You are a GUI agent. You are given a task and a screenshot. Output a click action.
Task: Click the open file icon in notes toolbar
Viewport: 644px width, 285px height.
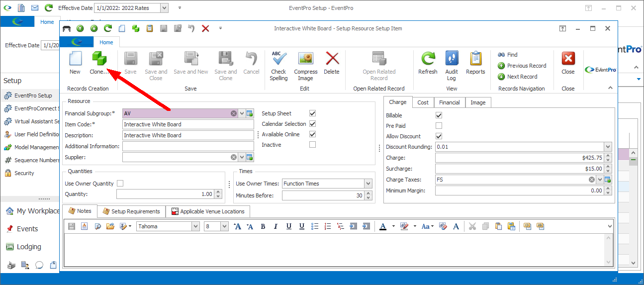click(110, 226)
